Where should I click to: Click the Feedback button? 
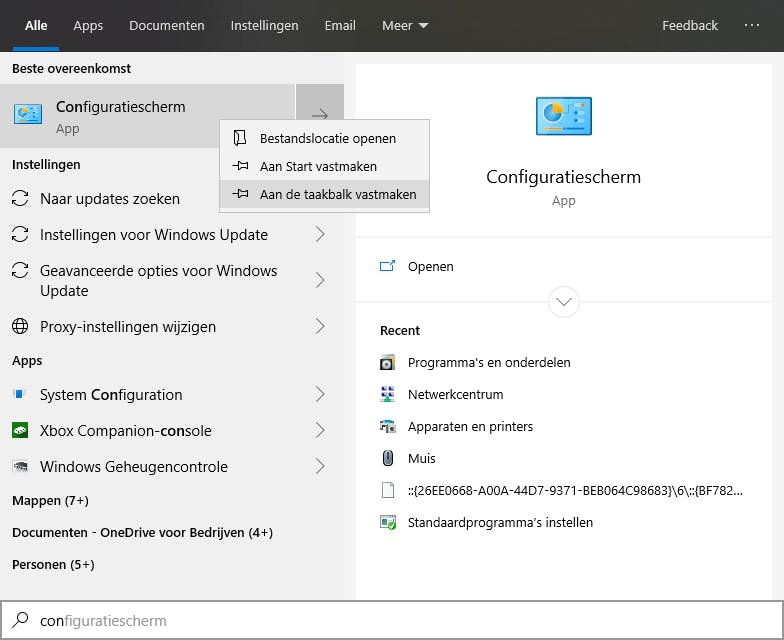[690, 25]
